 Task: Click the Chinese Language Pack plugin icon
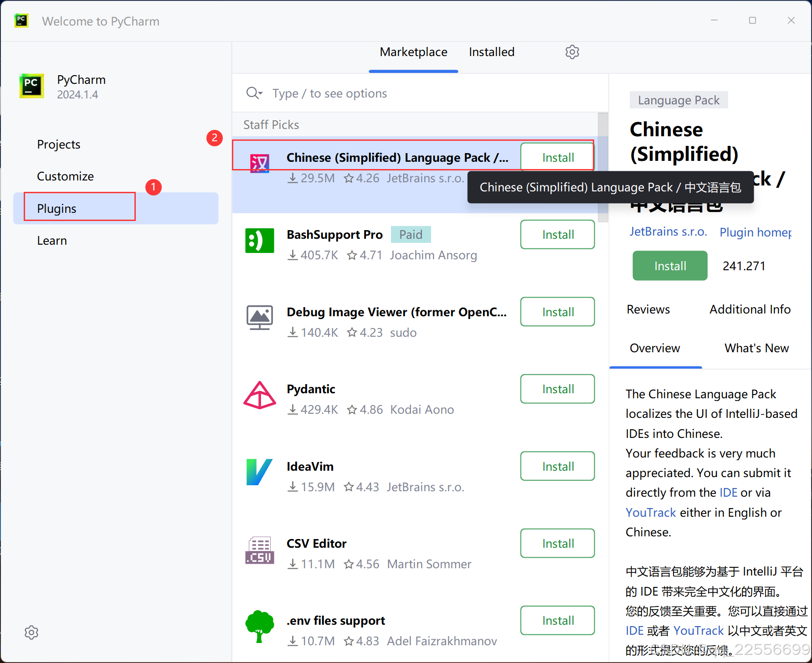click(260, 163)
